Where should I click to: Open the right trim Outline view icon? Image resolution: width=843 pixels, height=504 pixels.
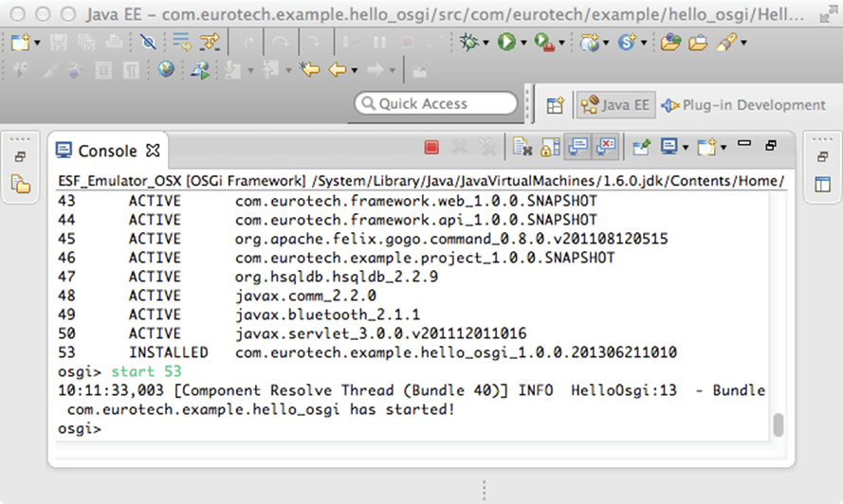(822, 185)
